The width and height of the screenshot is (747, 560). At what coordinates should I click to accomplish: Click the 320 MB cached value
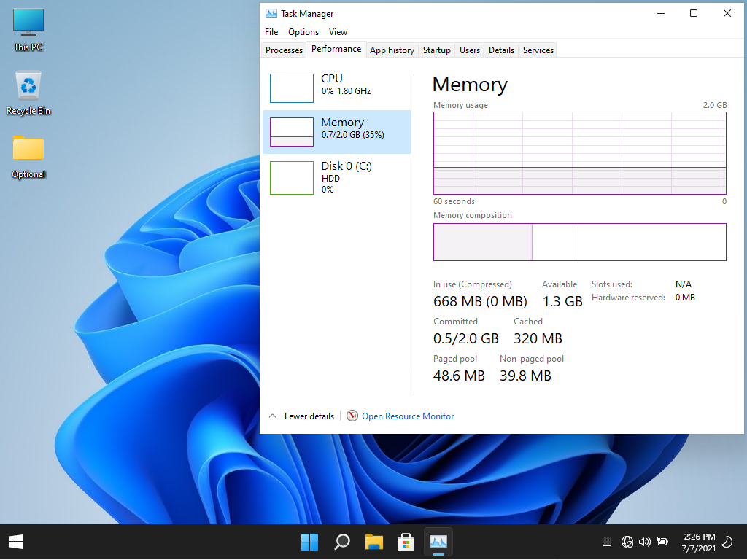coord(538,338)
